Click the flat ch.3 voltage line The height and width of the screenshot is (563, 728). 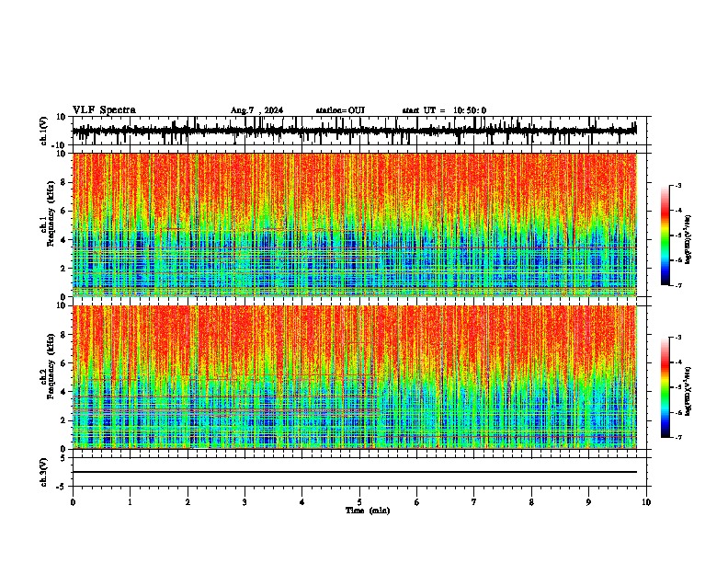click(354, 472)
